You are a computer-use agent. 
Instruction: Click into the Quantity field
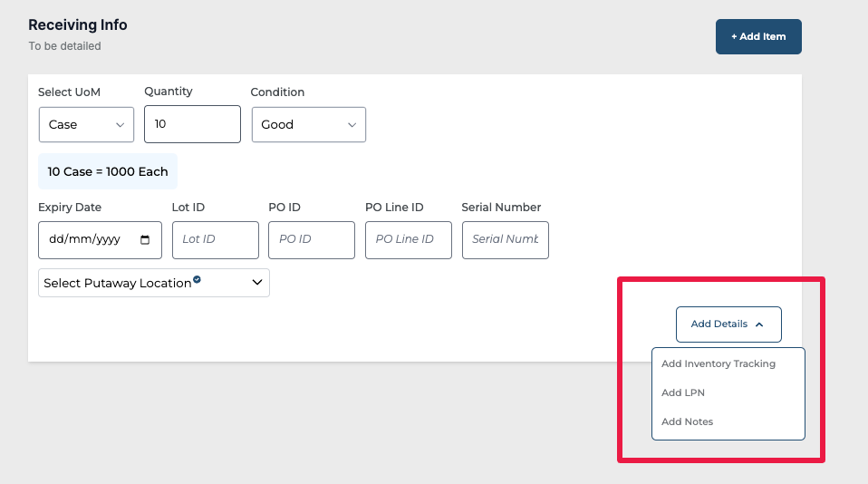coord(192,124)
